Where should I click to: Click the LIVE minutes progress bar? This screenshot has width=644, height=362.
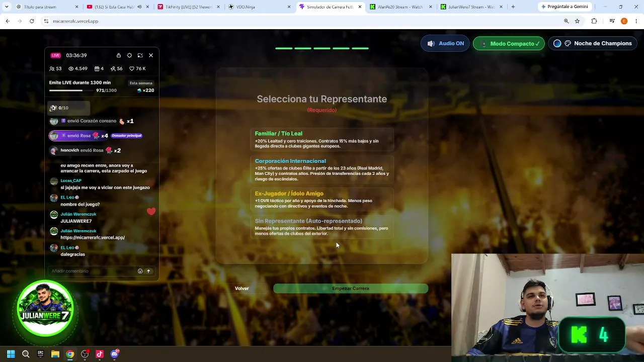point(71,90)
